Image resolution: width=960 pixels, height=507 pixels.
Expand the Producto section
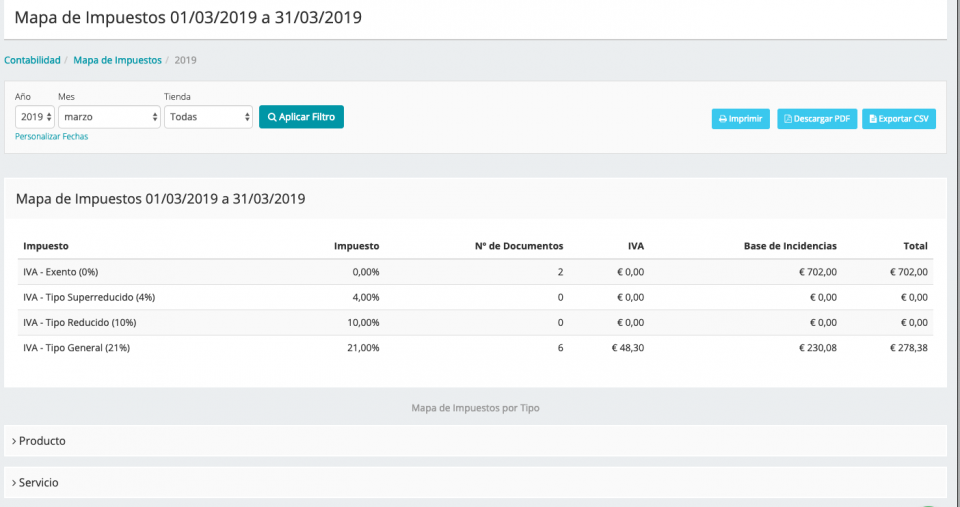click(42, 441)
